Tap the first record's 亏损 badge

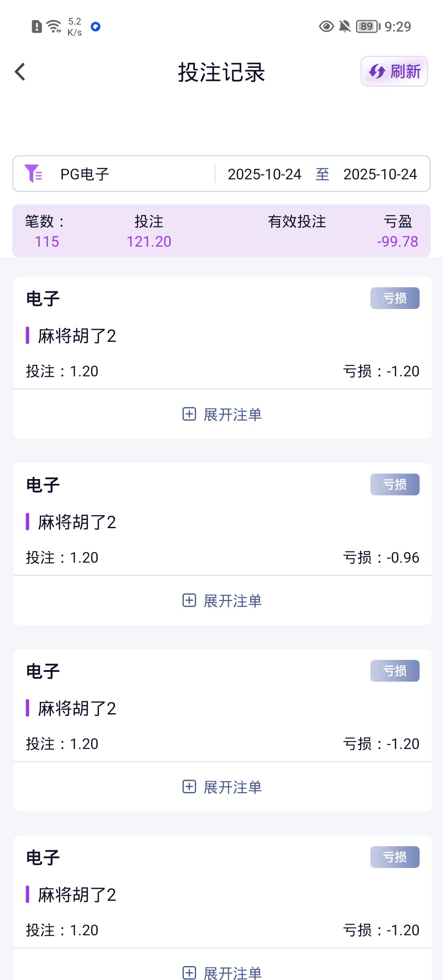395,298
